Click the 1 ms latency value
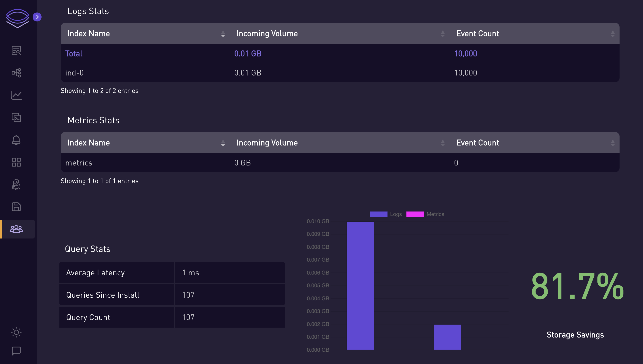This screenshot has width=643, height=364. pyautogui.click(x=191, y=272)
